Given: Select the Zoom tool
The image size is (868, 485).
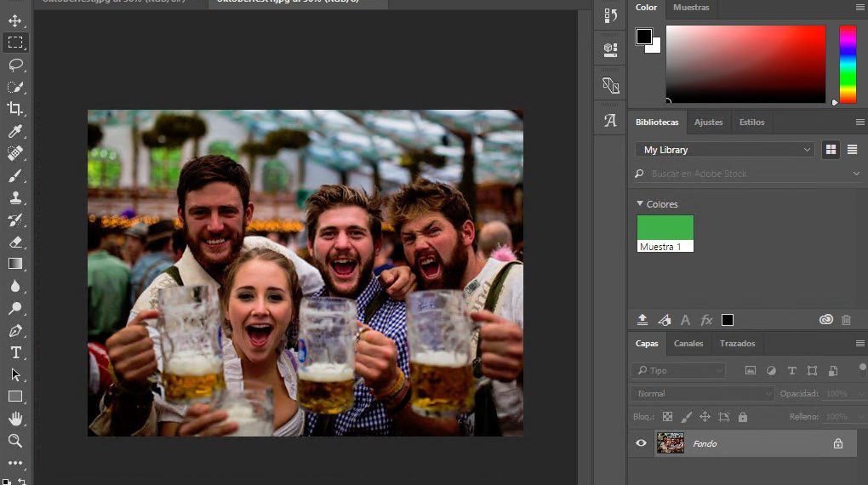Looking at the screenshot, I should (15, 441).
